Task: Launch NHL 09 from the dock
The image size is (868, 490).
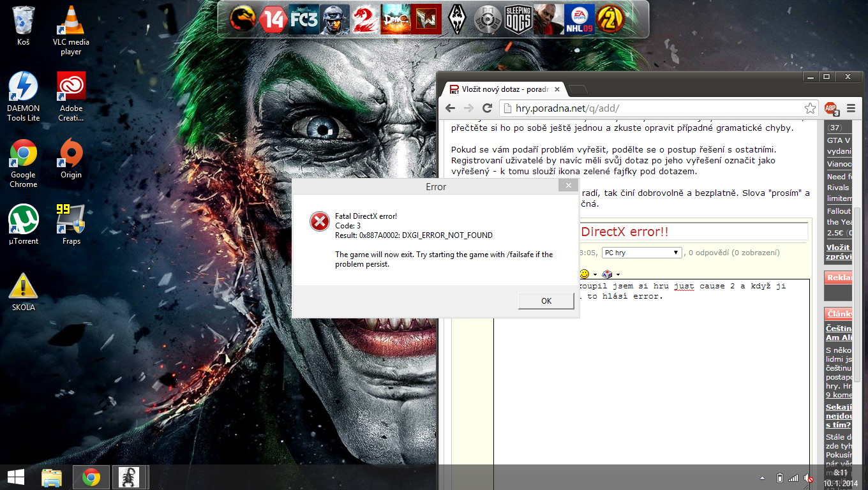Action: click(x=580, y=19)
